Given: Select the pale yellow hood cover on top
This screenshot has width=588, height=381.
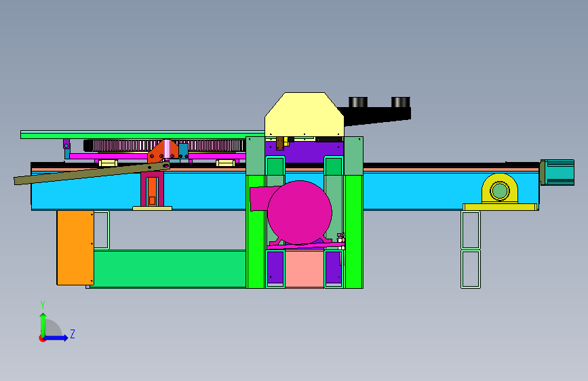Looking at the screenshot, I should [x=304, y=114].
